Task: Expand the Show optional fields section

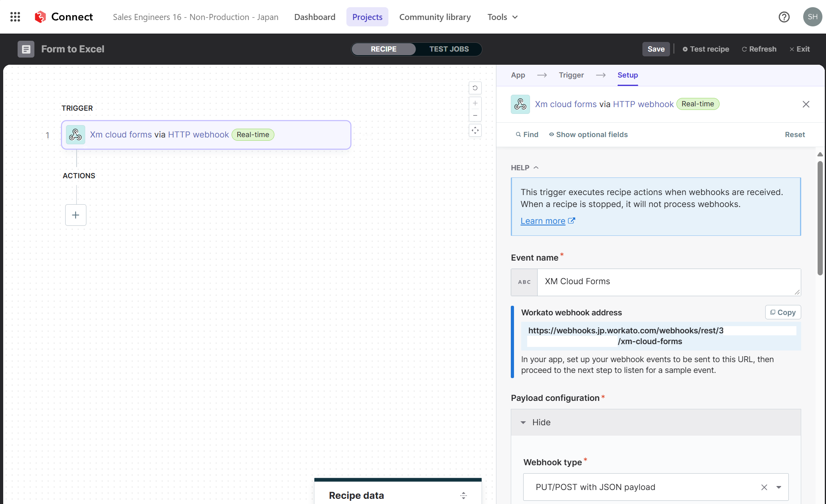Action: pyautogui.click(x=588, y=134)
